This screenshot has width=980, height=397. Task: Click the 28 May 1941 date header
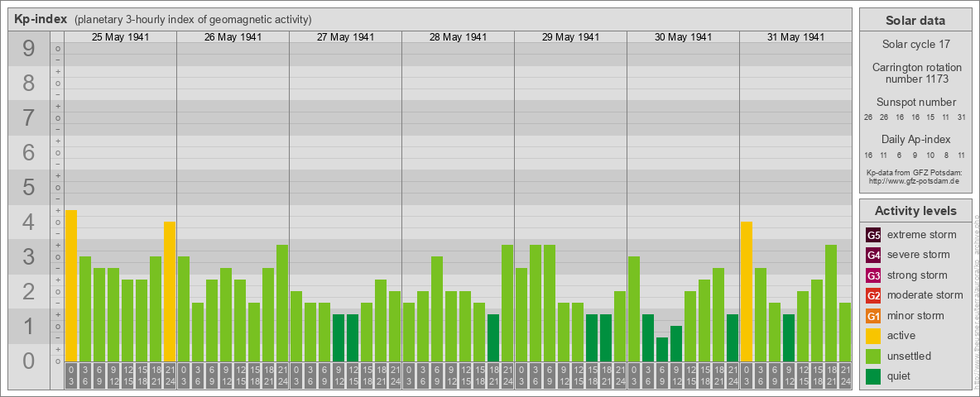(x=458, y=37)
